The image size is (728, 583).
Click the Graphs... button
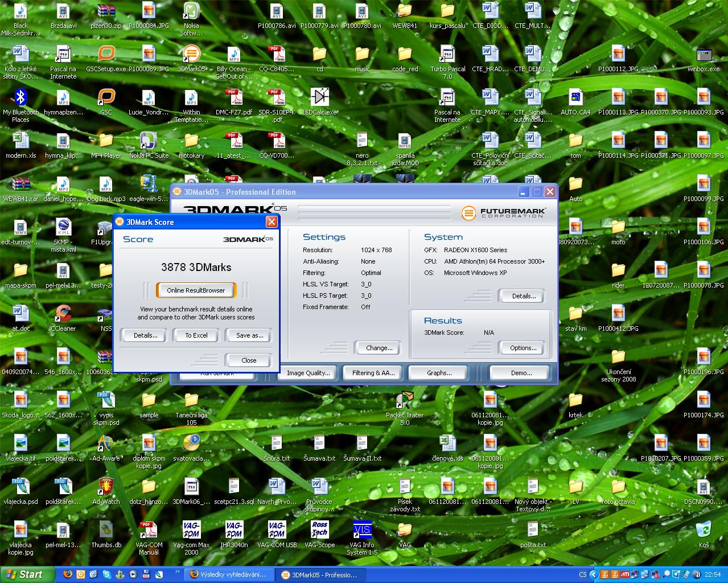(x=439, y=373)
